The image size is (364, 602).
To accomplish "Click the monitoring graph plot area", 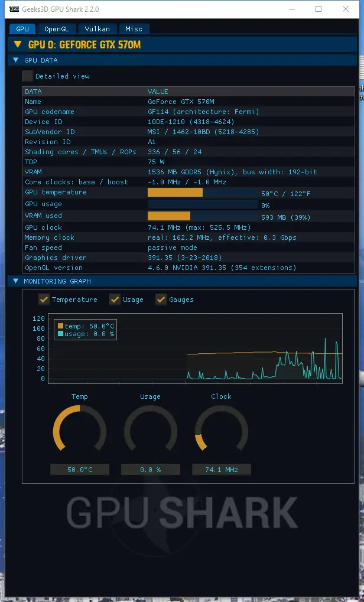I will tap(196, 348).
